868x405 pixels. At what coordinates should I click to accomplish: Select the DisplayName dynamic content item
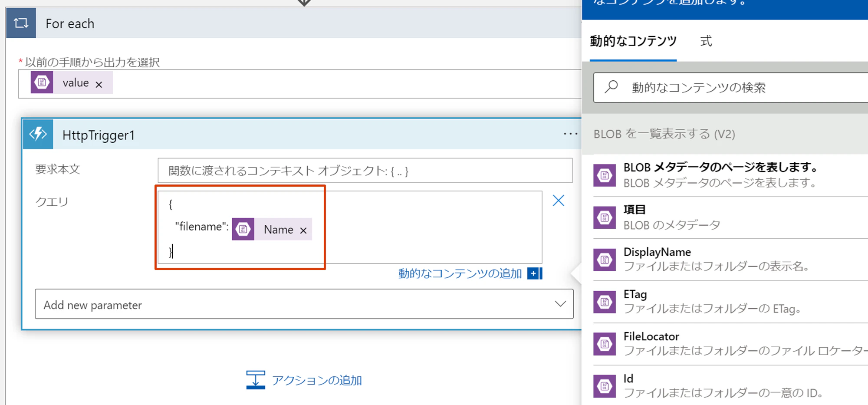[x=731, y=260]
